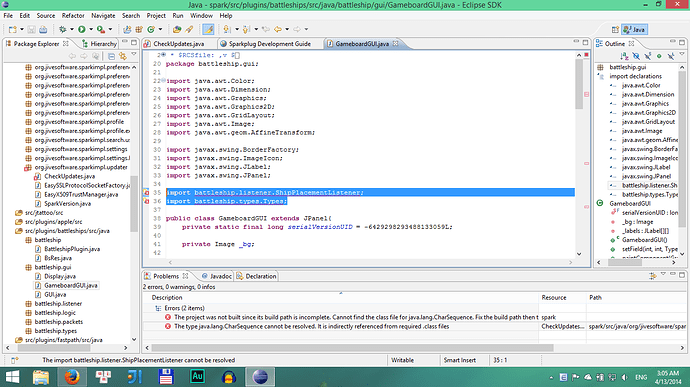Click the New Java Class icon

151,29
